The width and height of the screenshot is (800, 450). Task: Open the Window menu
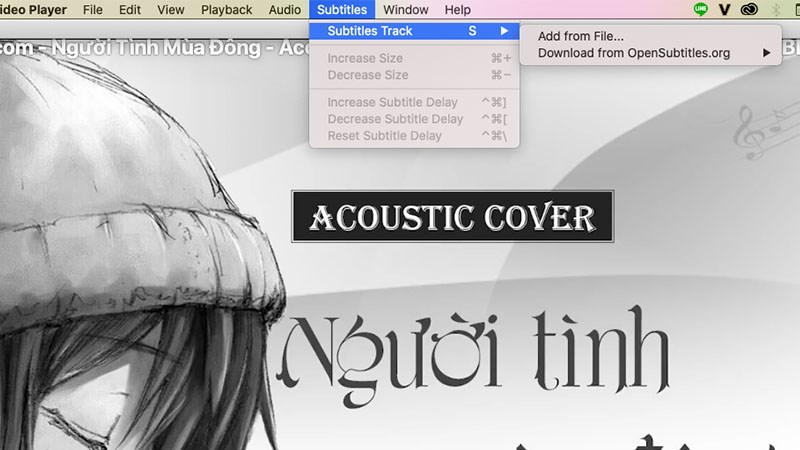406,10
